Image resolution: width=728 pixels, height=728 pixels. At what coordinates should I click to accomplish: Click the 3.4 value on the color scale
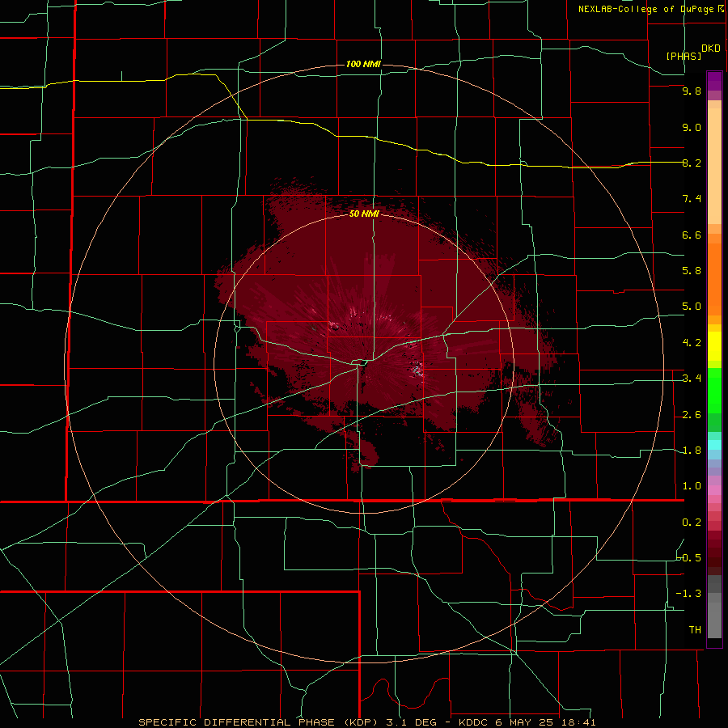tap(692, 379)
